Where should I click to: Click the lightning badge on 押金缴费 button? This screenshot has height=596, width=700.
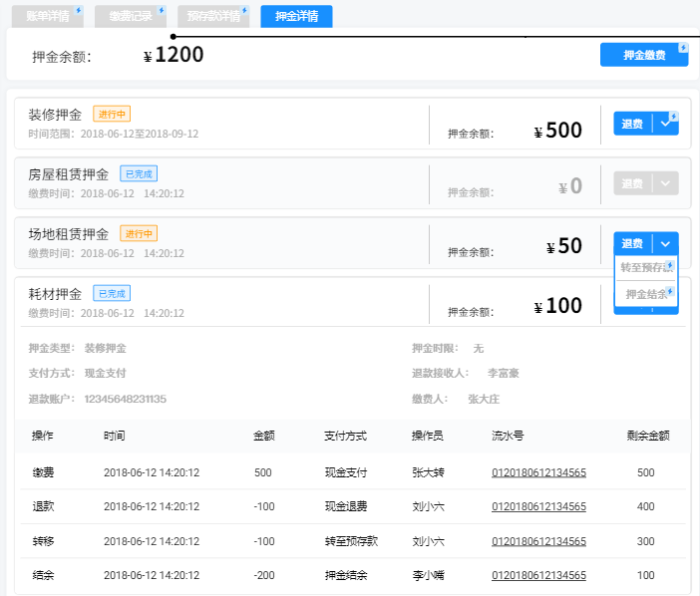(x=683, y=47)
